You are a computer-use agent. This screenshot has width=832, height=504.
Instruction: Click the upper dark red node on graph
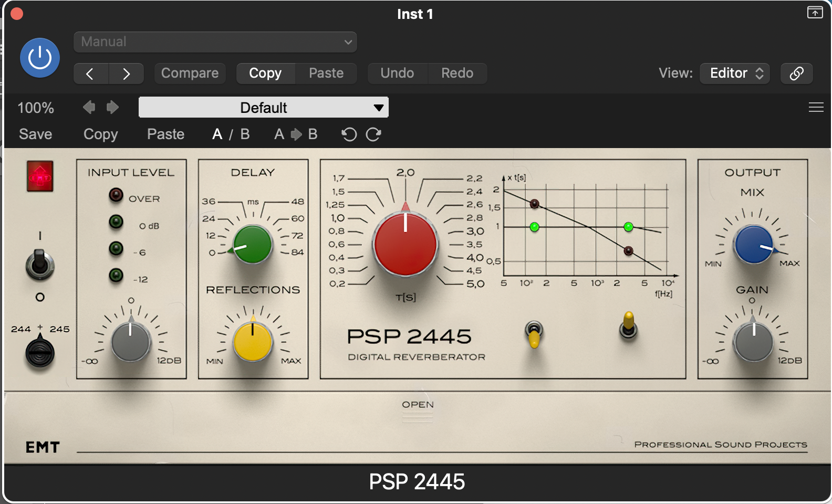point(535,204)
